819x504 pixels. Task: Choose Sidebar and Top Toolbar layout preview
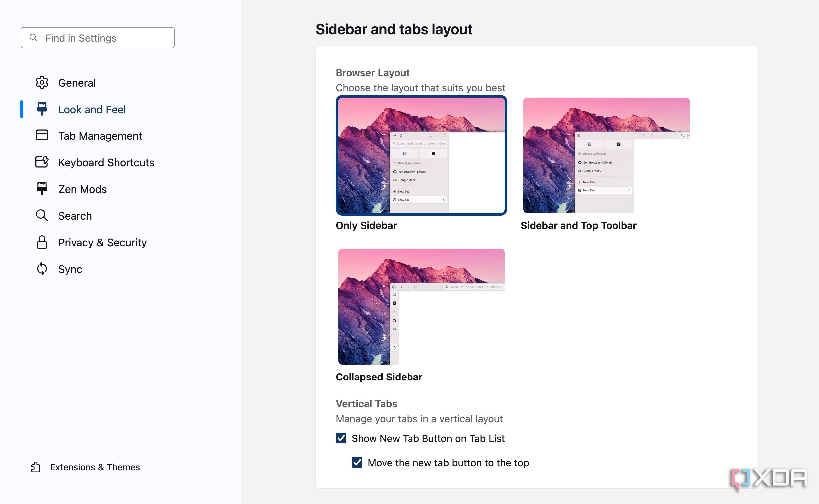[x=606, y=155]
